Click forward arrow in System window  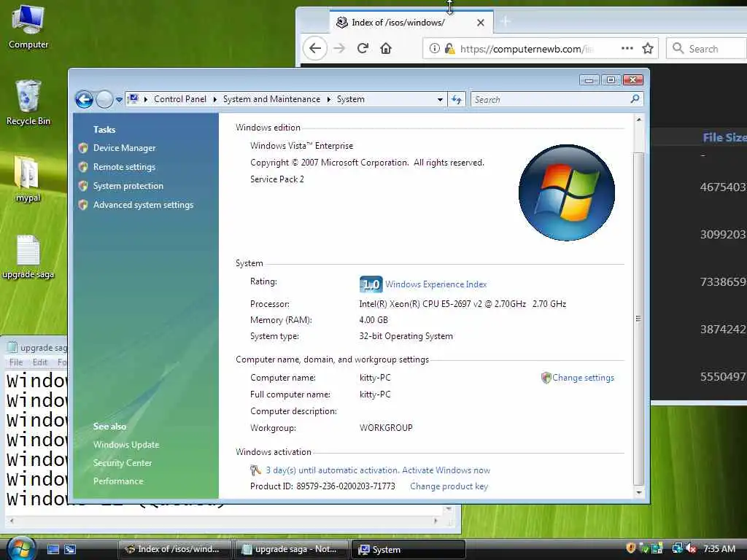[104, 99]
